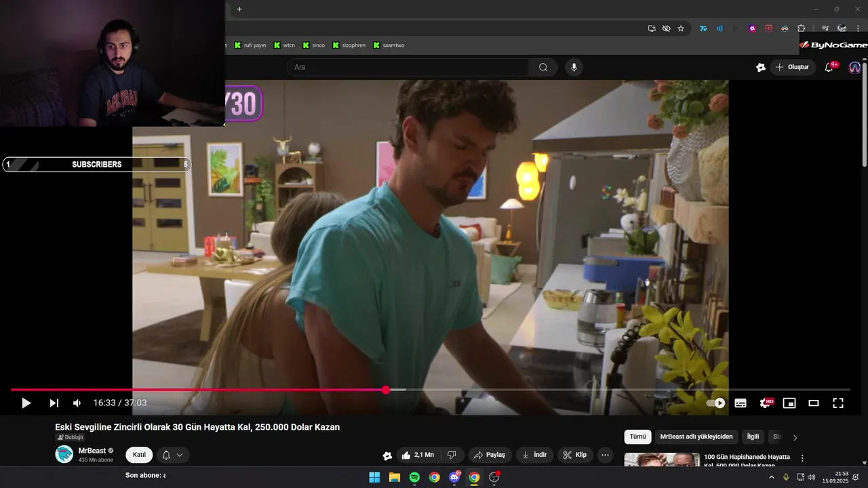Open the taskbar clock and date
Screen dimensions: 868x488
tap(835, 477)
